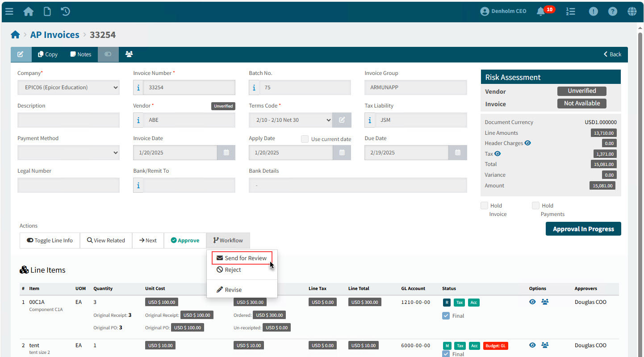Open the hamburger navigation menu
The width and height of the screenshot is (644, 357).
coord(9,12)
